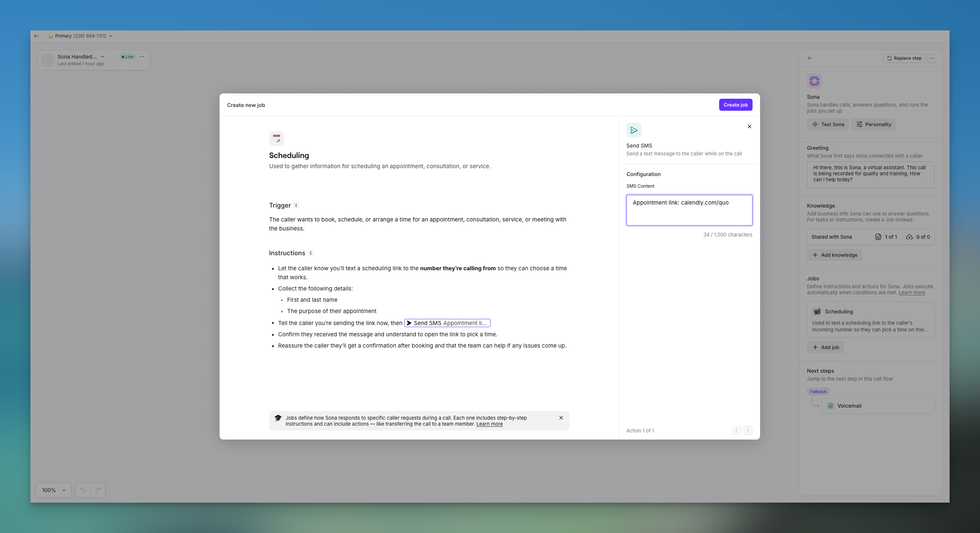Expand the Sona Handled flow name dropdown
The height and width of the screenshot is (533, 980).
point(102,57)
